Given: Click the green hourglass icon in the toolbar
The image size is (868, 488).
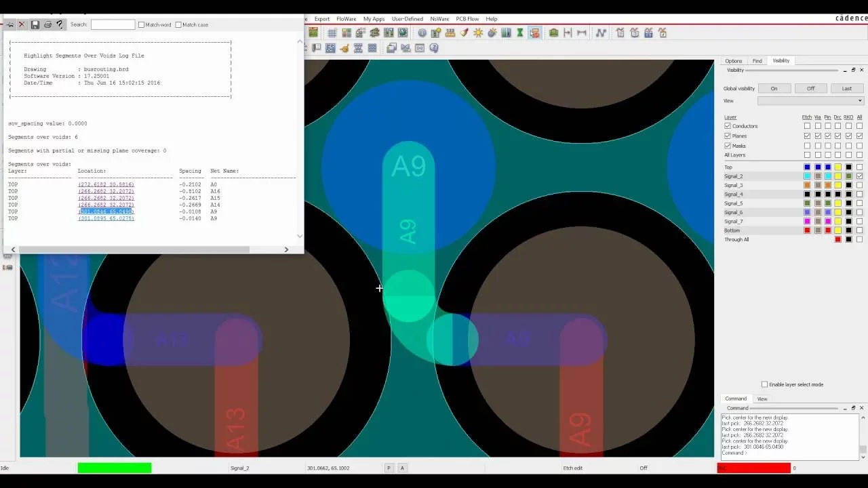Looking at the screenshot, I should click(x=520, y=33).
